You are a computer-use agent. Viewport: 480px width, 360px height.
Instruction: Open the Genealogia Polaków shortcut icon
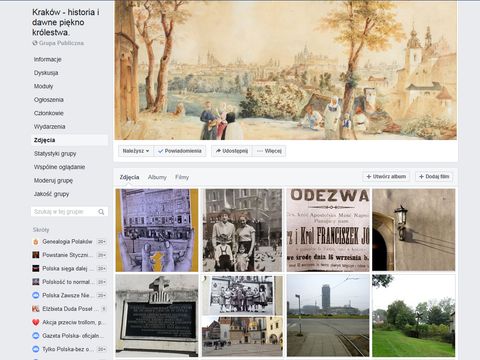36,242
